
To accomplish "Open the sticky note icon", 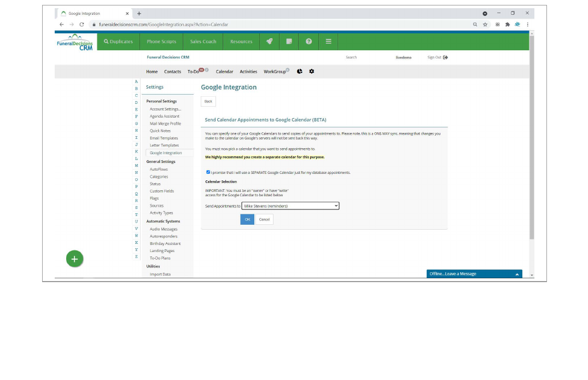I will click(x=289, y=42).
